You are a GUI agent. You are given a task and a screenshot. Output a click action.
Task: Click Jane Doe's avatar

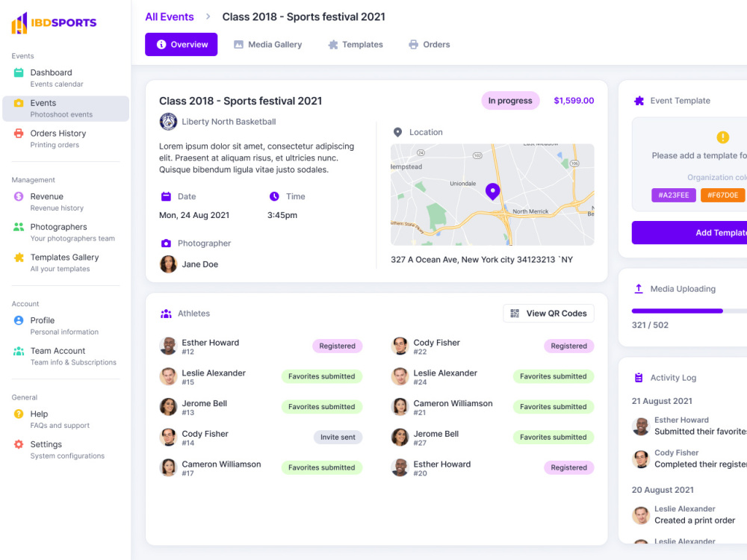(x=168, y=264)
